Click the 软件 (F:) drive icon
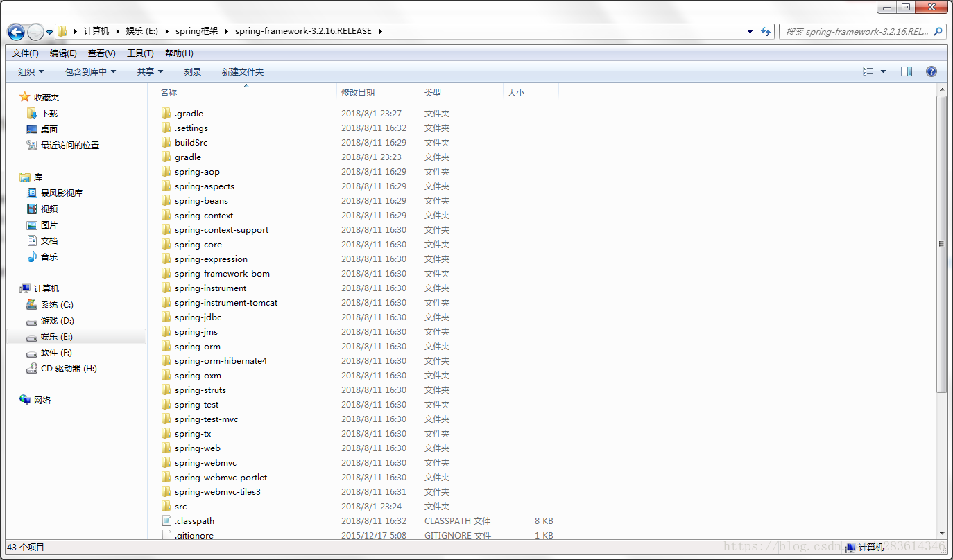The height and width of the screenshot is (560, 953). (x=32, y=353)
